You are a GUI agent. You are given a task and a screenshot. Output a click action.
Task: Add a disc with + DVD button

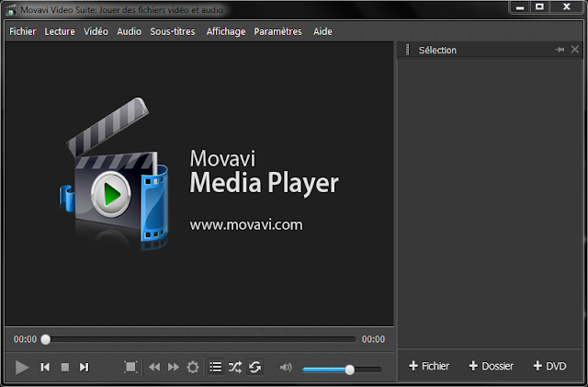[x=549, y=366]
